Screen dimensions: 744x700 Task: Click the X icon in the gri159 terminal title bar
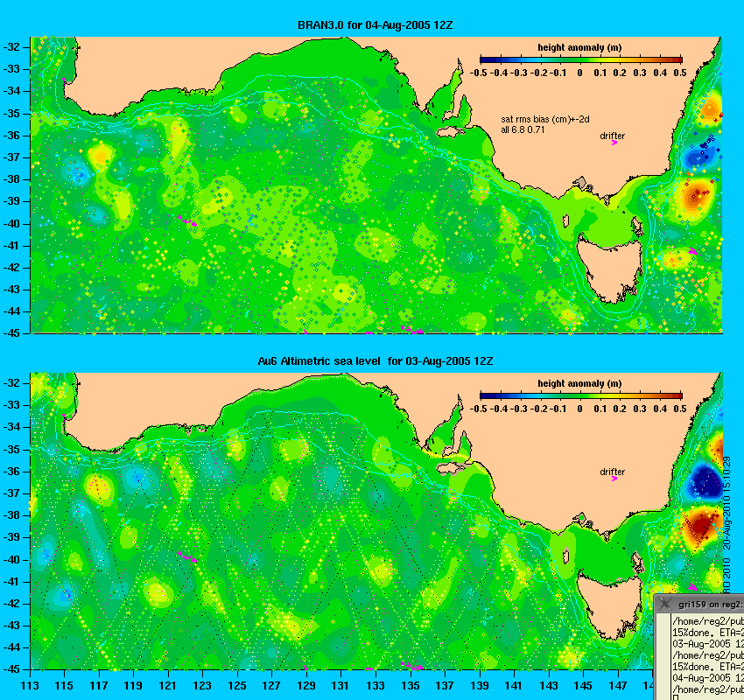click(665, 604)
